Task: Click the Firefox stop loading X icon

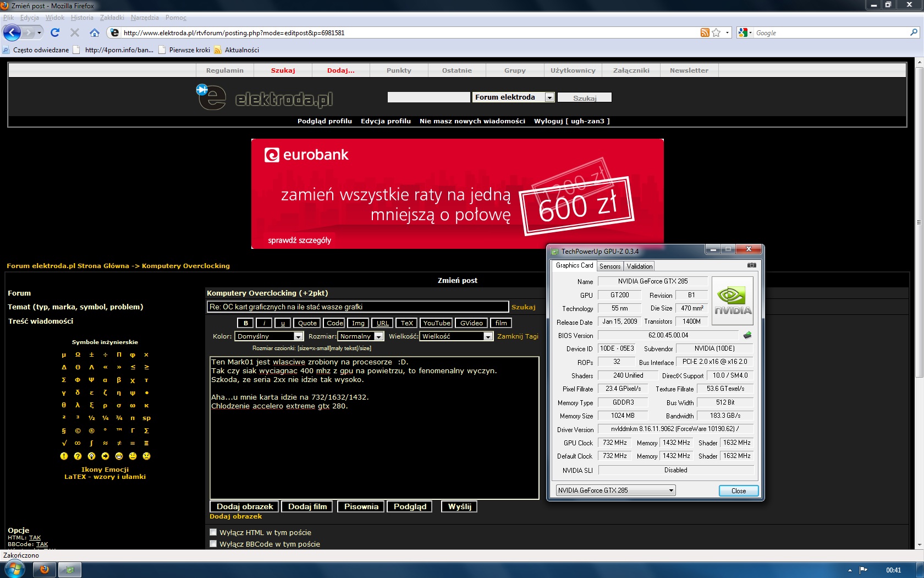Action: click(75, 32)
